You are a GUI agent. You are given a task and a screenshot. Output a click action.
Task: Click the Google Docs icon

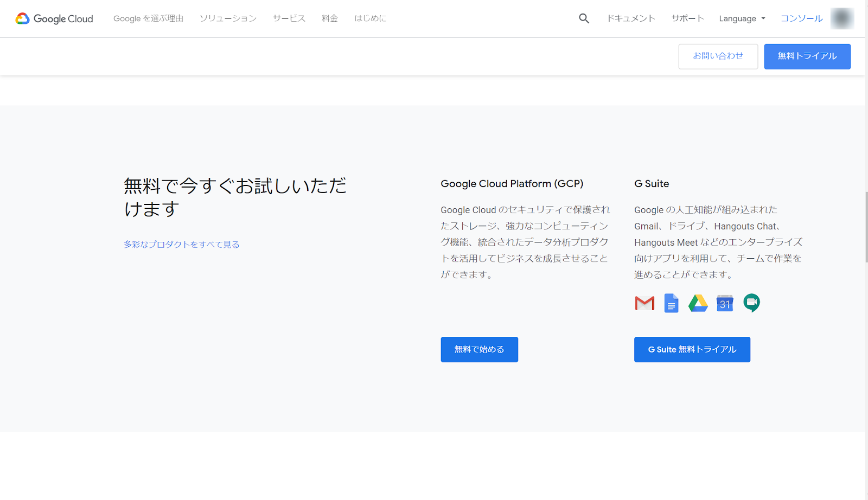tap(671, 303)
